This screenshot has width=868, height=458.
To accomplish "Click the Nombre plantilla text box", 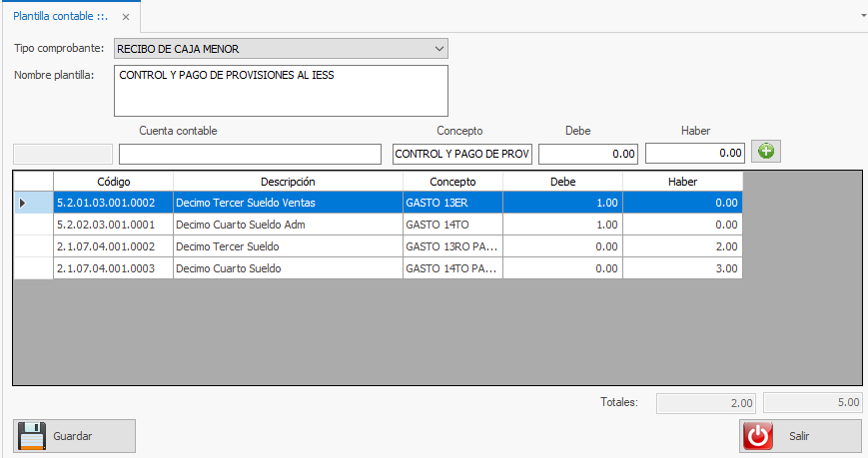I will pyautogui.click(x=282, y=91).
